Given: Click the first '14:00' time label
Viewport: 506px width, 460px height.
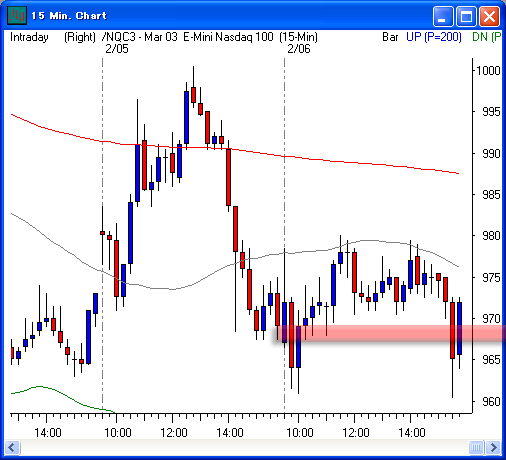Looking at the screenshot, I should [48, 433].
